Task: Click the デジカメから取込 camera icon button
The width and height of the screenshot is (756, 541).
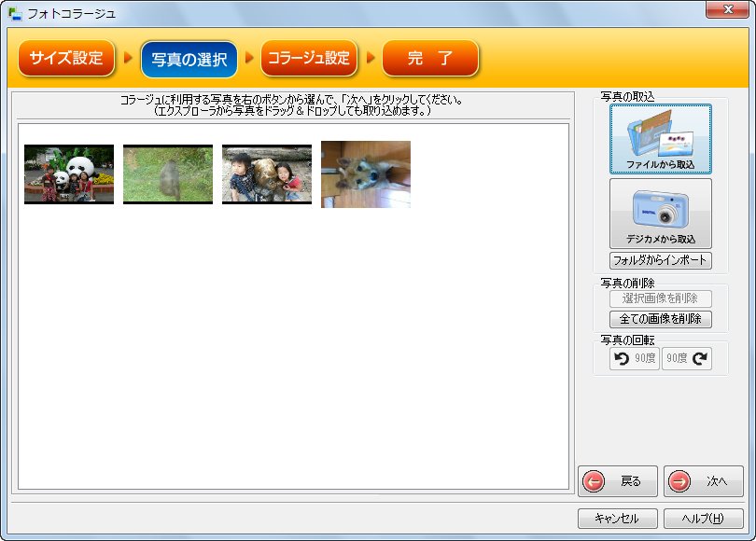Action: [x=661, y=214]
